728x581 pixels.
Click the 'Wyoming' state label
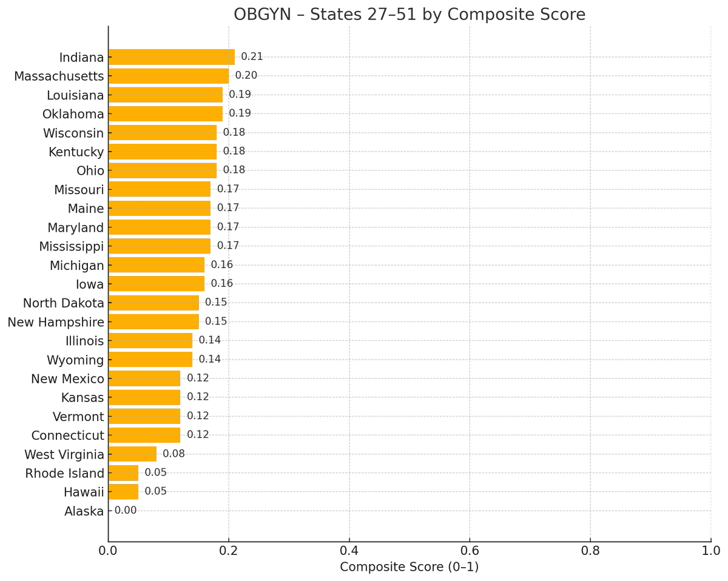coord(75,360)
